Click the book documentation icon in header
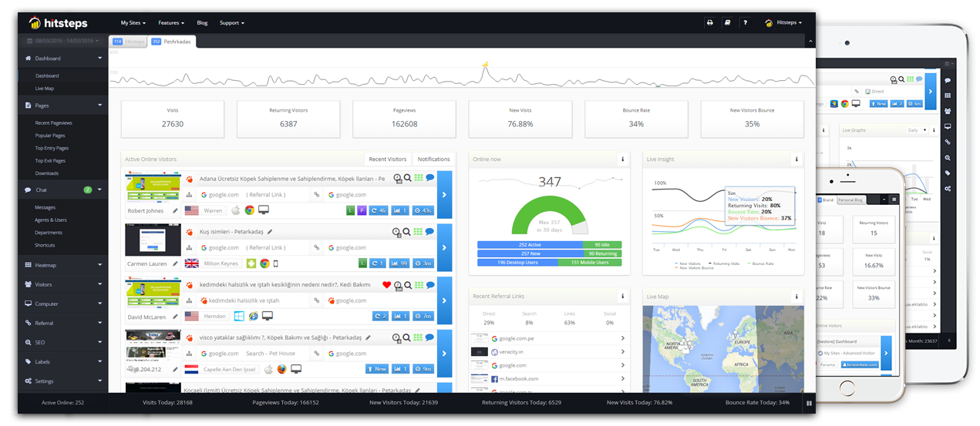 (x=727, y=23)
